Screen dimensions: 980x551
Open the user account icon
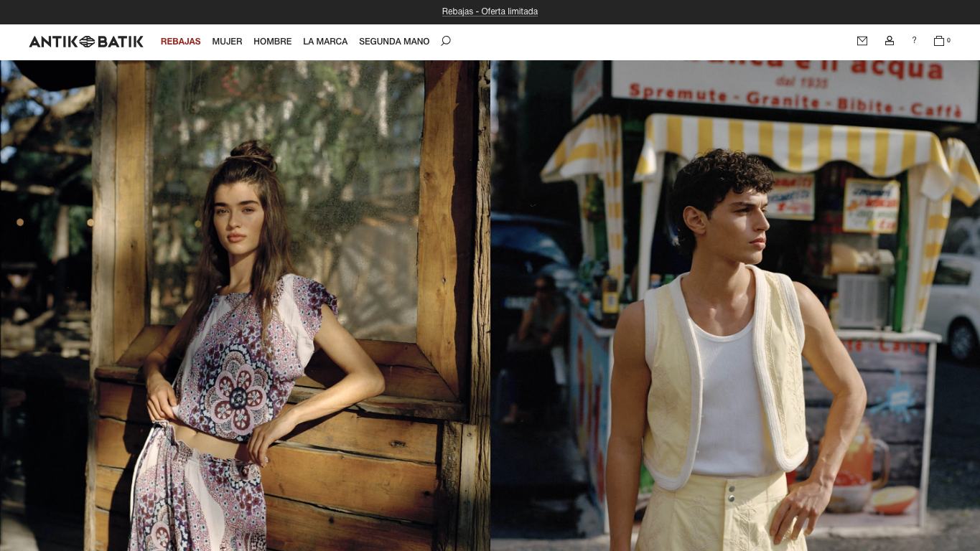point(890,41)
